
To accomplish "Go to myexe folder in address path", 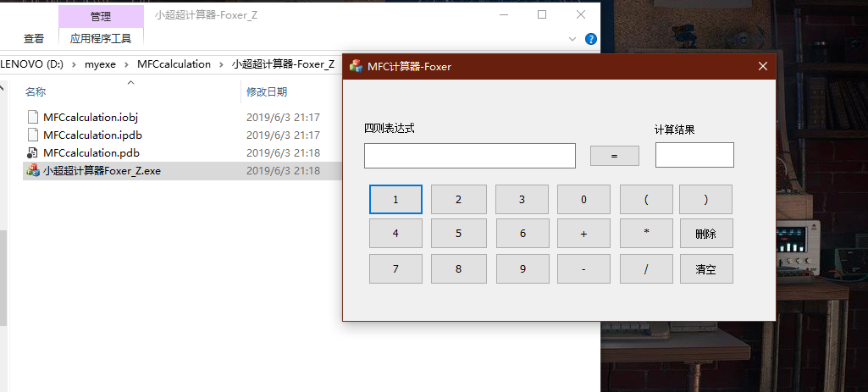I will (100, 64).
